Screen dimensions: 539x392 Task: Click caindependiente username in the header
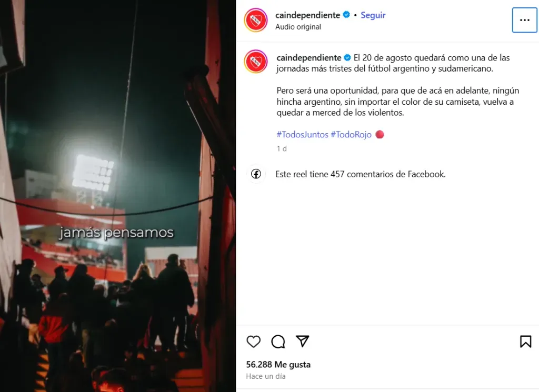tap(307, 15)
